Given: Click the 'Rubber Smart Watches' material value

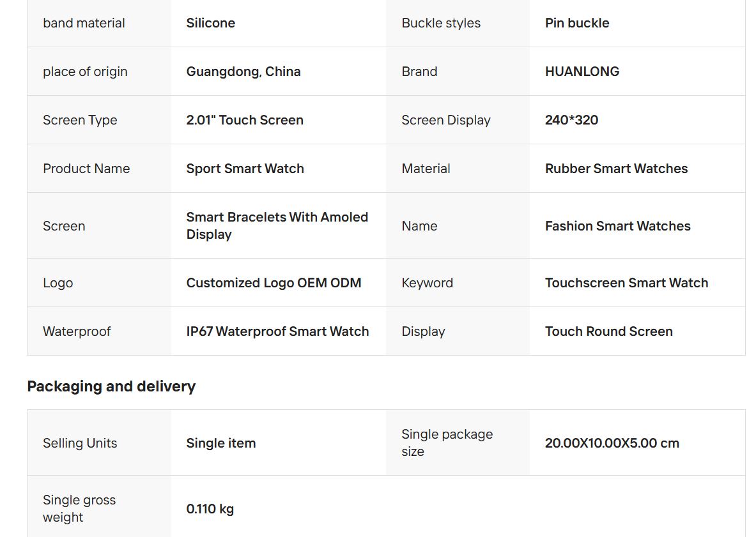Looking at the screenshot, I should 616,169.
